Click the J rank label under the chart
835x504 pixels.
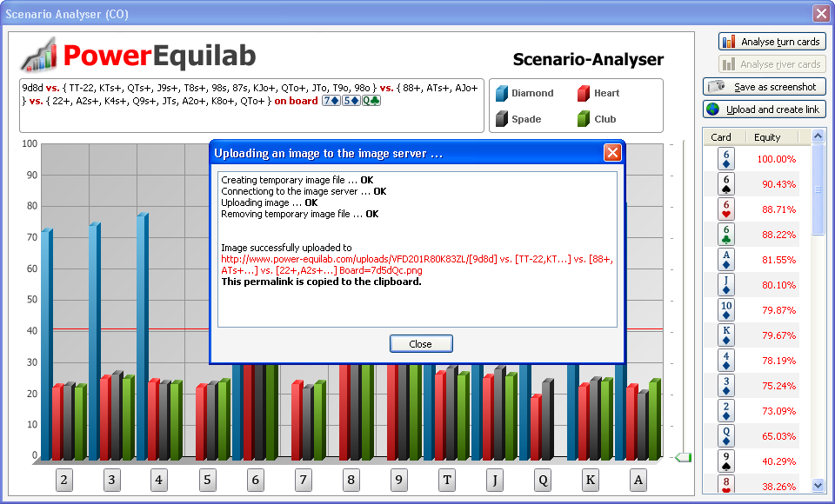click(495, 480)
